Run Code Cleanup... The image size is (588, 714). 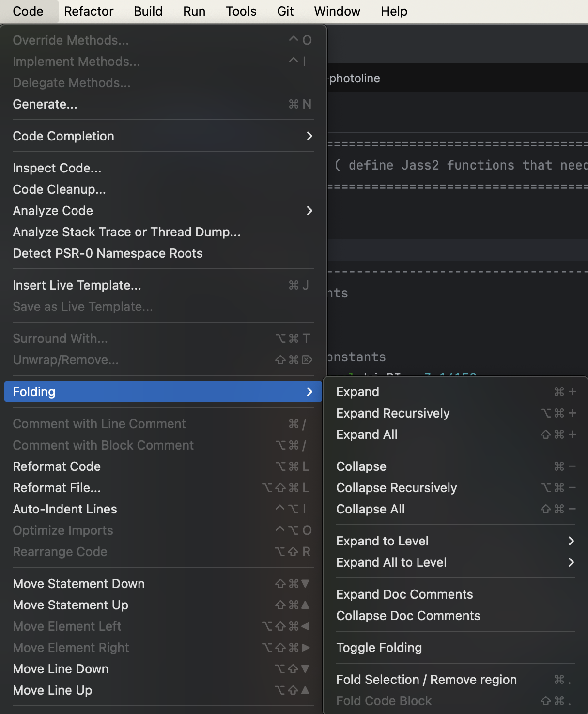point(59,189)
